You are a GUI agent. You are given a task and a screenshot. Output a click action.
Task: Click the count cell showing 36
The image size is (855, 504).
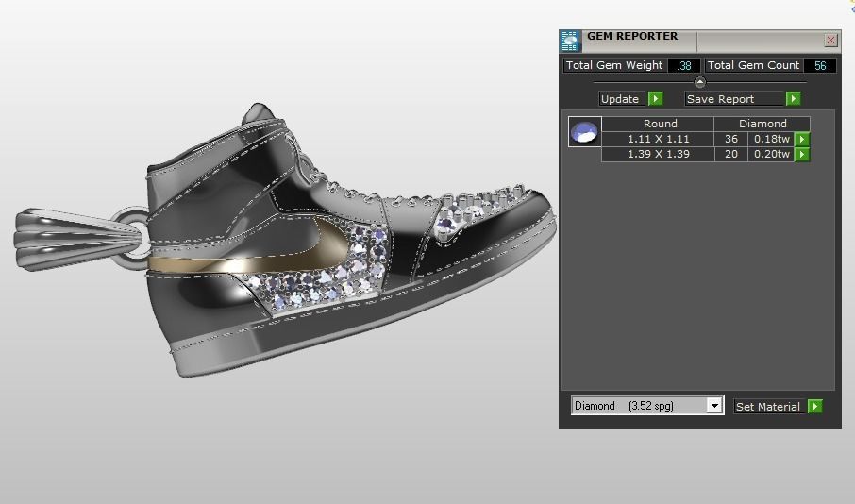tap(731, 139)
